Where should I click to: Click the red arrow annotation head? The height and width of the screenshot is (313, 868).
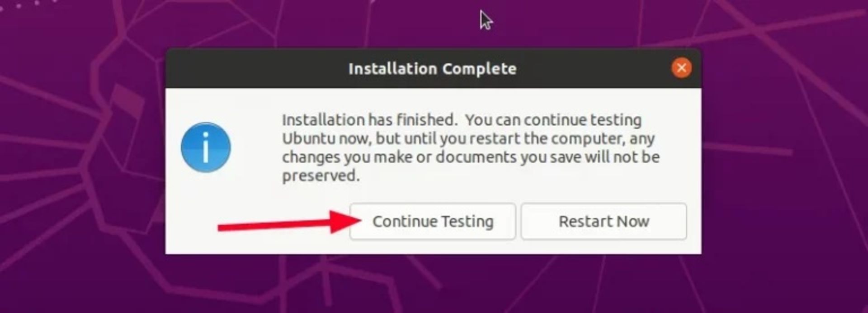click(346, 221)
